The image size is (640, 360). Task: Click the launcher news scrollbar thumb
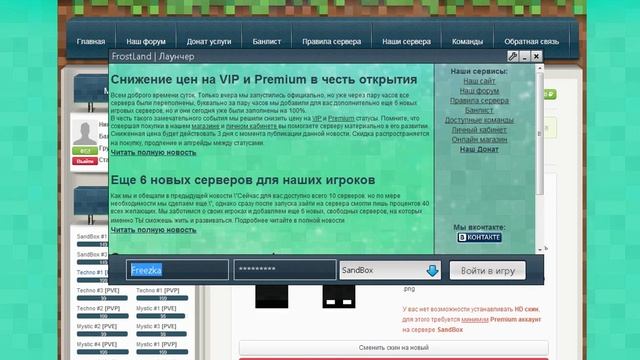(540, 133)
